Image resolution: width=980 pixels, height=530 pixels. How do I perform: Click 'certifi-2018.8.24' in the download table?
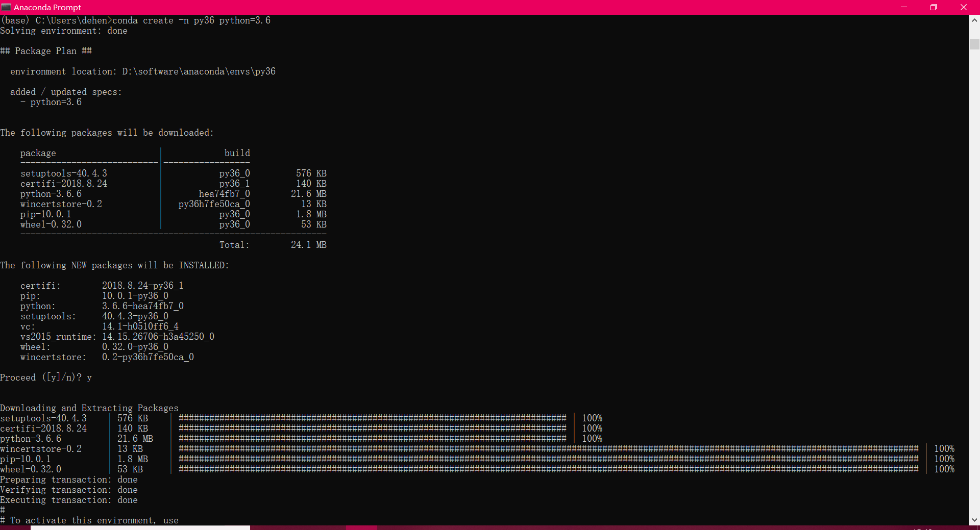tap(64, 184)
